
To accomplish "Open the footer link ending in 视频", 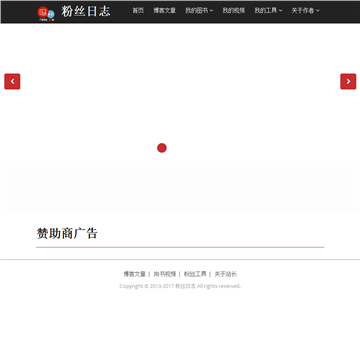I will 165,274.
